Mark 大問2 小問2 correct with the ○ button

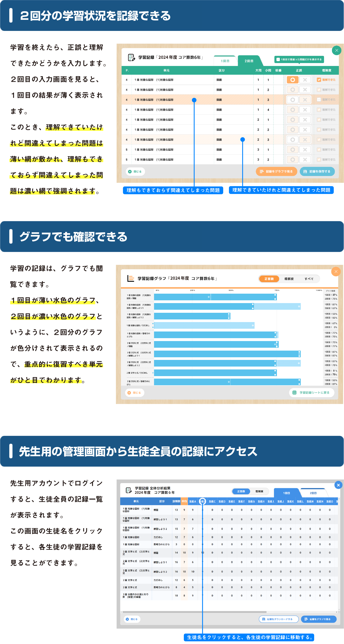(292, 130)
